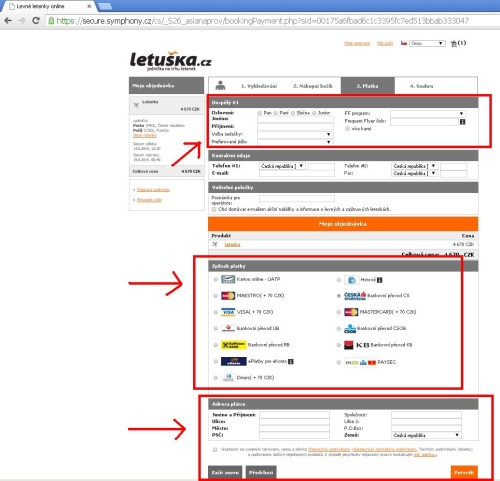The image size is (500, 481).
Task: Open the Volba sedačky seat dropdown
Action: 295,134
